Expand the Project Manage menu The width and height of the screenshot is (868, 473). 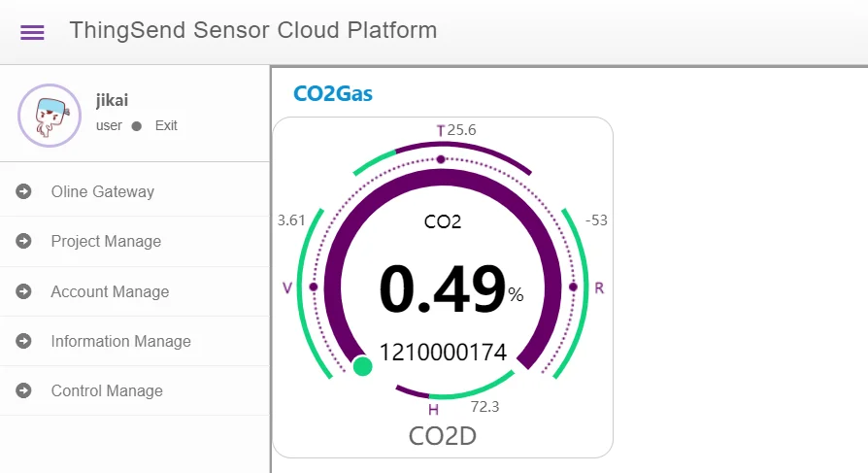[106, 241]
